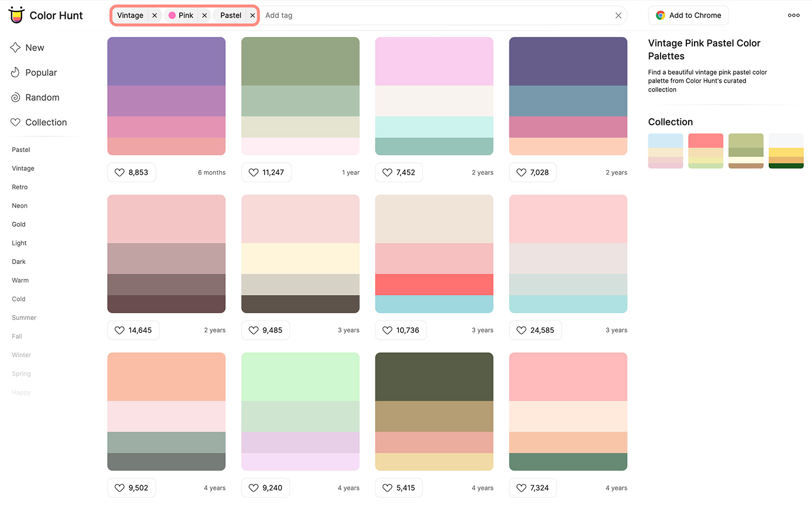The width and height of the screenshot is (812, 507).
Task: Like the palette with 9,502 likes
Action: pyautogui.click(x=132, y=488)
